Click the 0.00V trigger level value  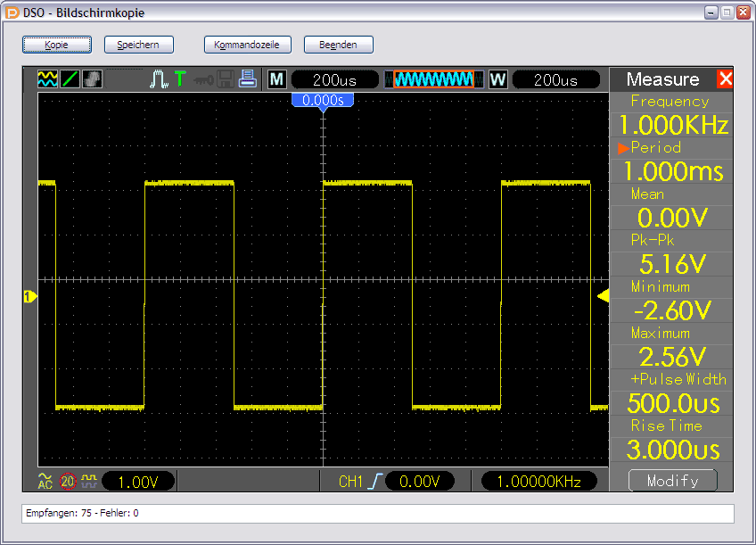[420, 482]
